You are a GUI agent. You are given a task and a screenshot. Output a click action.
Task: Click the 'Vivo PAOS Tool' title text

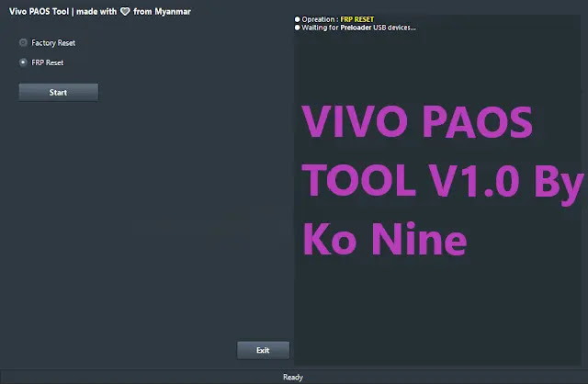[x=39, y=12]
